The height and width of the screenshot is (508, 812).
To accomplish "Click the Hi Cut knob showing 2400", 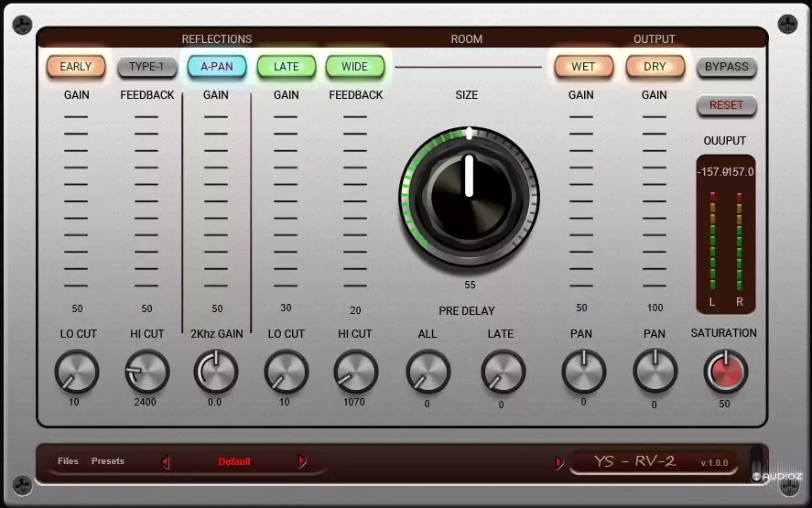I will pyautogui.click(x=147, y=373).
